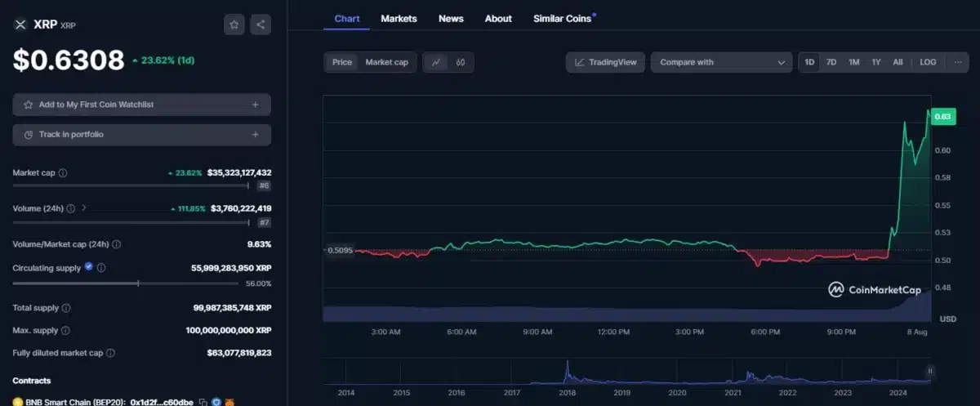The height and width of the screenshot is (406, 980).
Task: Click the plus icon on Track in portfolio
Action: point(256,134)
